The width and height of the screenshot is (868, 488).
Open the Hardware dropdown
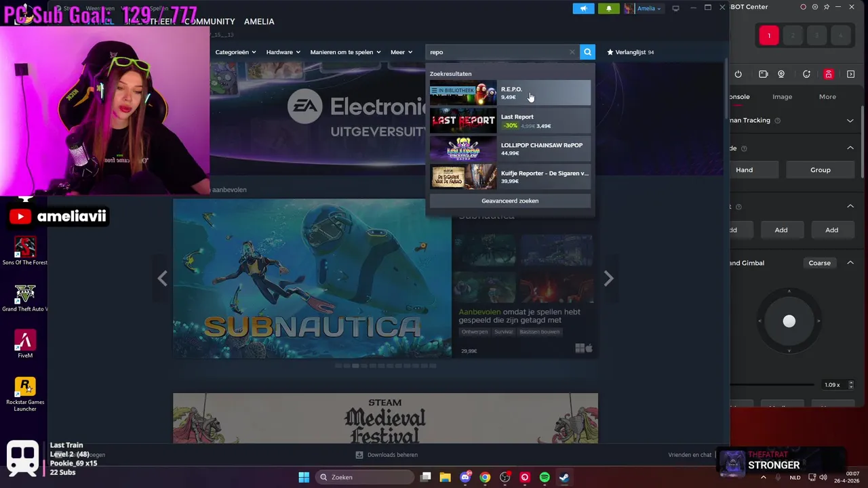283,52
